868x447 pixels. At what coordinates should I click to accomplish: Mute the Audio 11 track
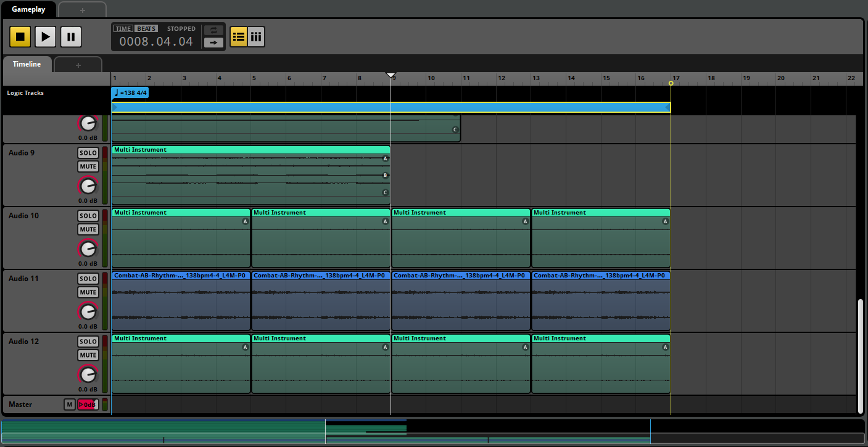(88, 292)
